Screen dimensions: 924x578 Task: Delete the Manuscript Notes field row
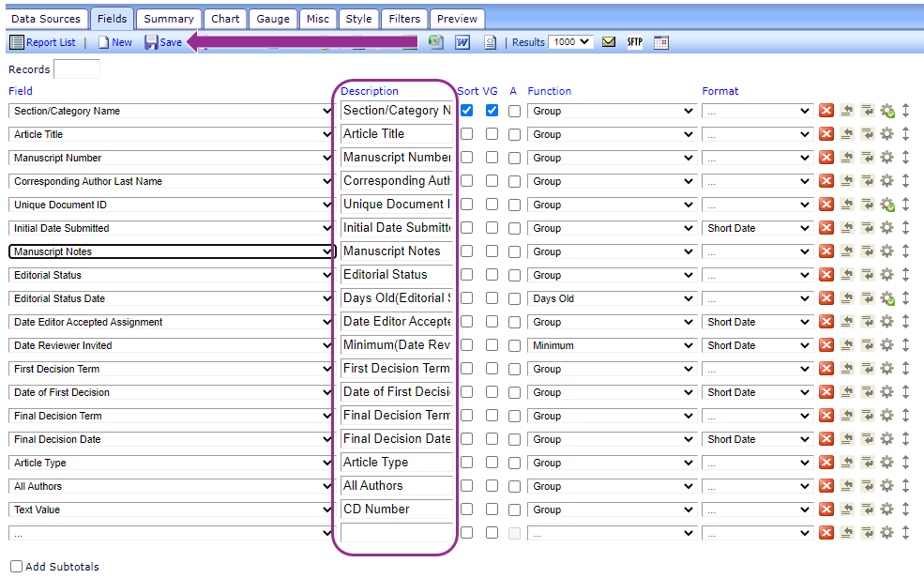826,251
